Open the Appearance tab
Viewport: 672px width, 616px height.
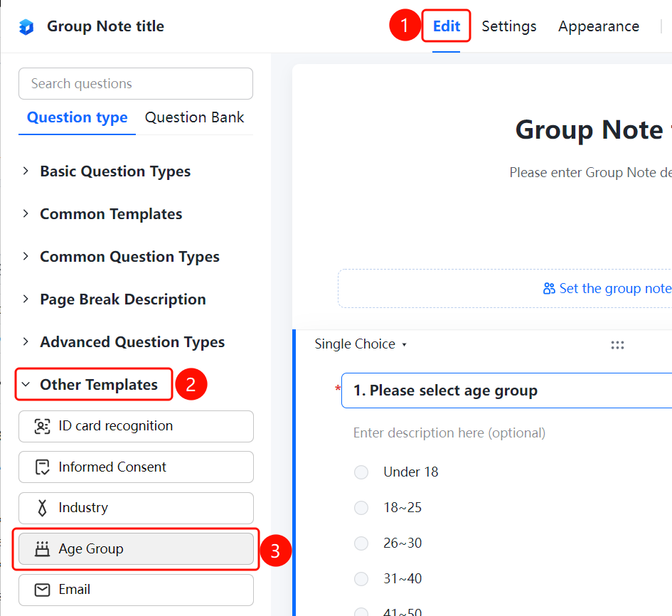[x=598, y=26]
